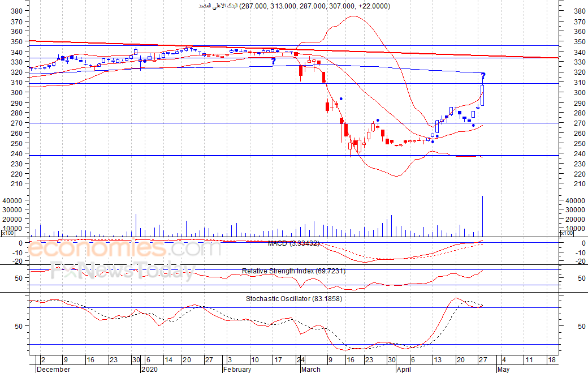
Task: Click the date label 11 in May
Action: (529, 360)
